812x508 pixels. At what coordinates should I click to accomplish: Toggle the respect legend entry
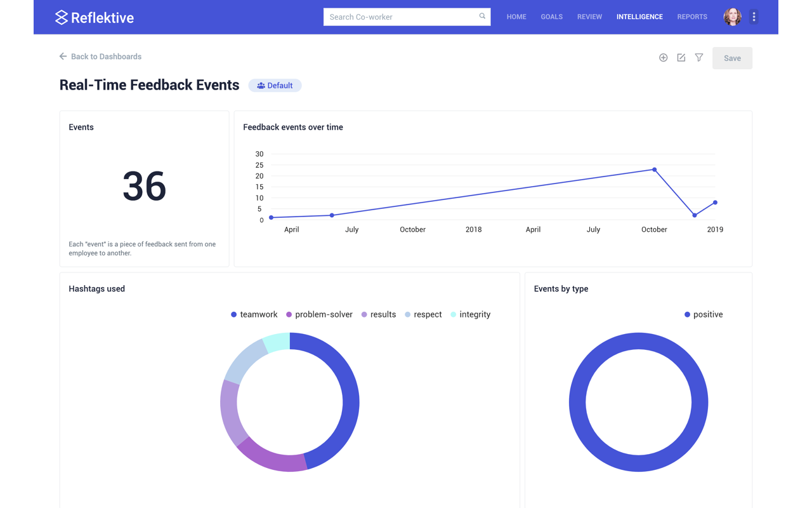click(x=423, y=314)
